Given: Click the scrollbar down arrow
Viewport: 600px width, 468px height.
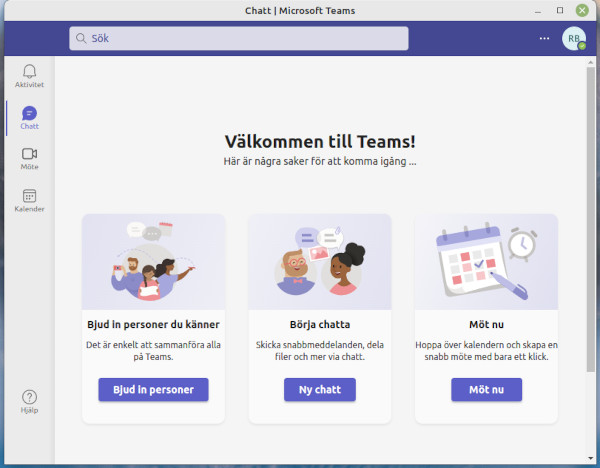Looking at the screenshot, I should tap(590, 458).
